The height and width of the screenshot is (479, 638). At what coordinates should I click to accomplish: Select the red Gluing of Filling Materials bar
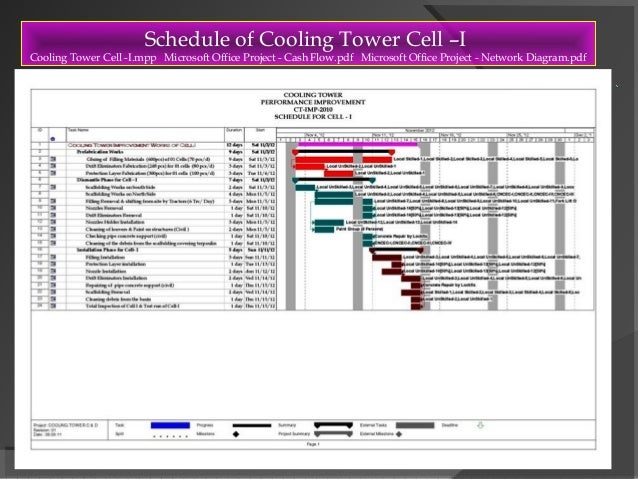point(344,159)
